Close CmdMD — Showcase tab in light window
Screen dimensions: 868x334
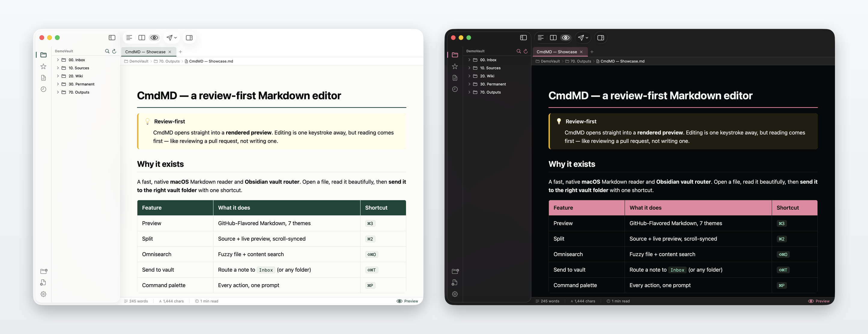[x=170, y=52]
